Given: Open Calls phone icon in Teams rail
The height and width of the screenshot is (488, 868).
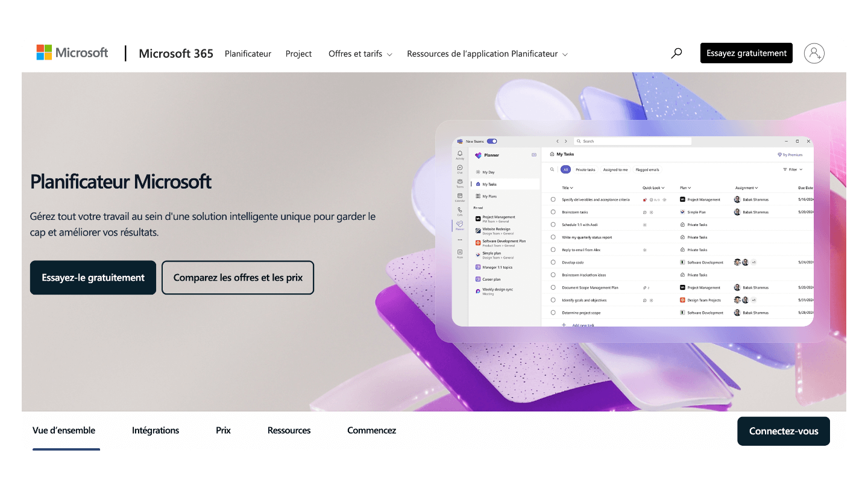Looking at the screenshot, I should pos(460,211).
